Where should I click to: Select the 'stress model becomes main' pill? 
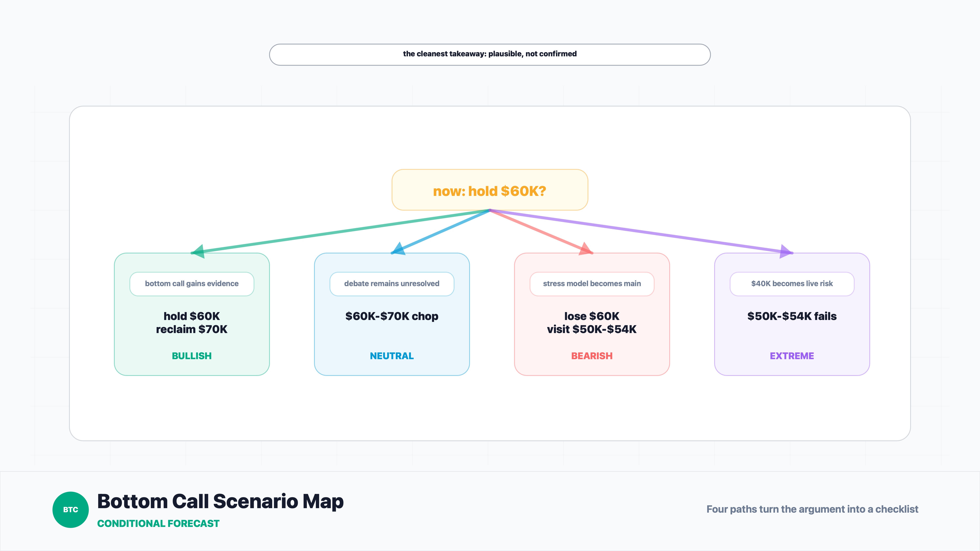(592, 284)
